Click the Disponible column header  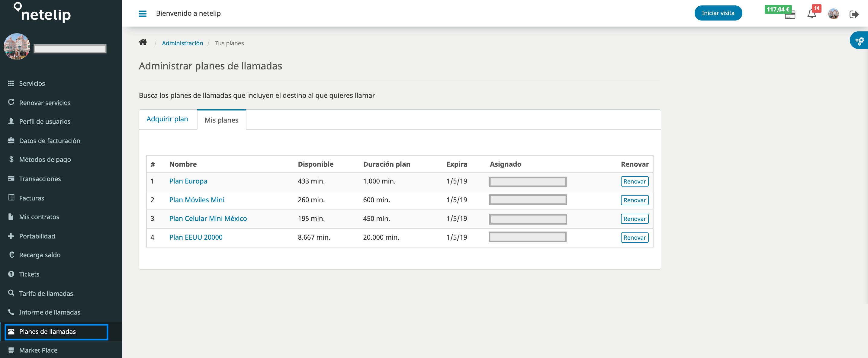(315, 164)
